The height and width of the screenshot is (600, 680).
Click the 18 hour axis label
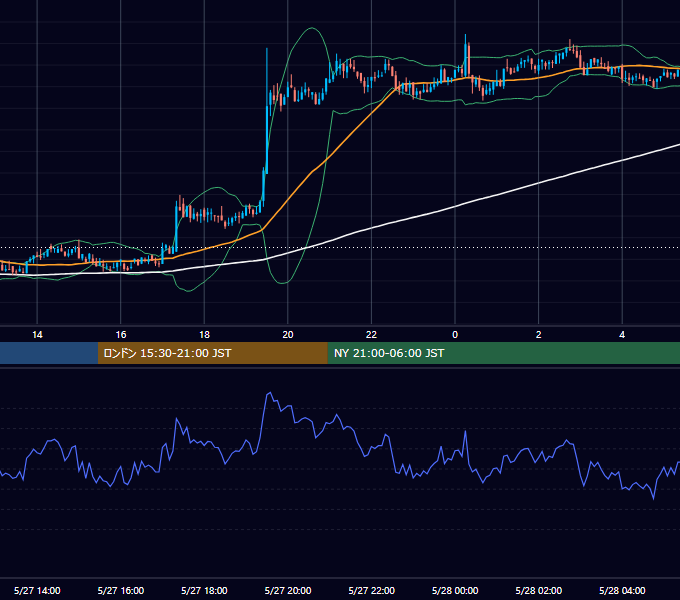pos(204,335)
